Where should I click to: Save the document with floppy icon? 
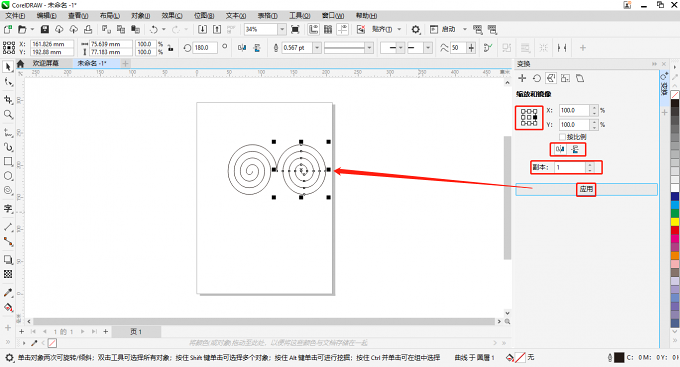tap(45, 29)
